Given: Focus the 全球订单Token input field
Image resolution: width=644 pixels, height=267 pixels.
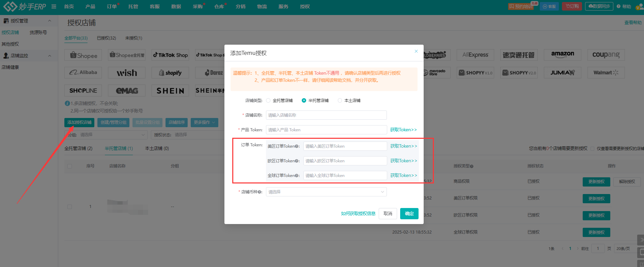Looking at the screenshot, I should [x=345, y=176].
